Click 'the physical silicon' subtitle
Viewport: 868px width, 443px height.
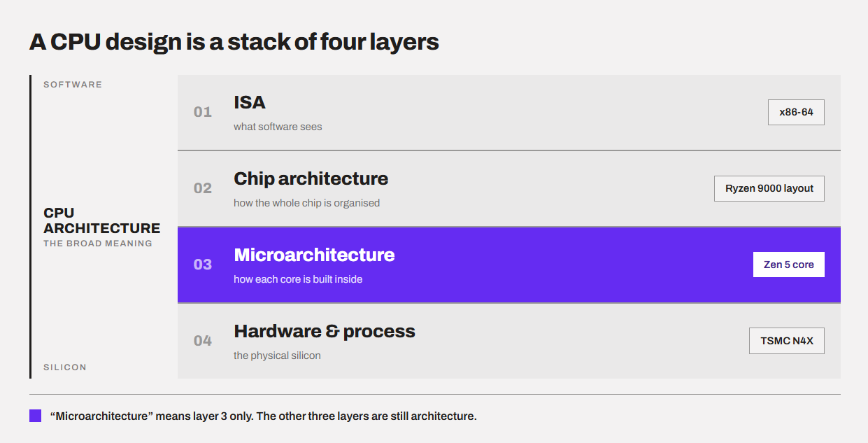click(277, 356)
